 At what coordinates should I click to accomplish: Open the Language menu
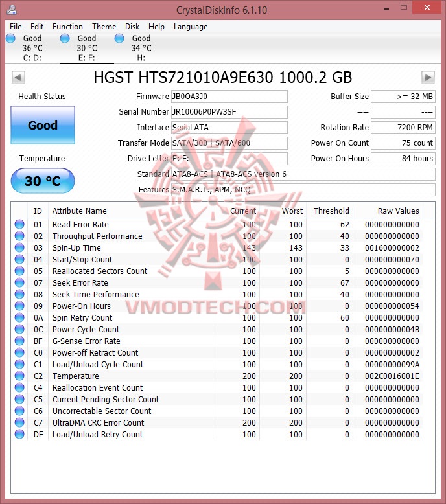click(191, 27)
